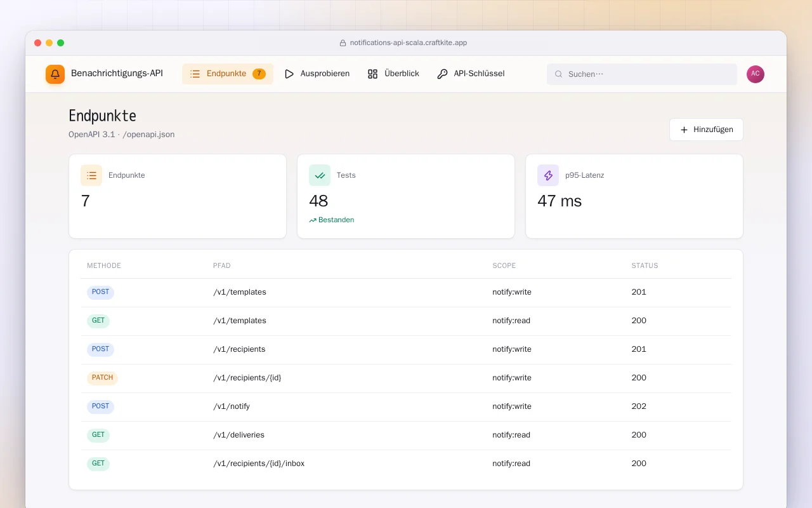Click the Suchen search field
Image resolution: width=812 pixels, height=508 pixels.
coord(642,74)
